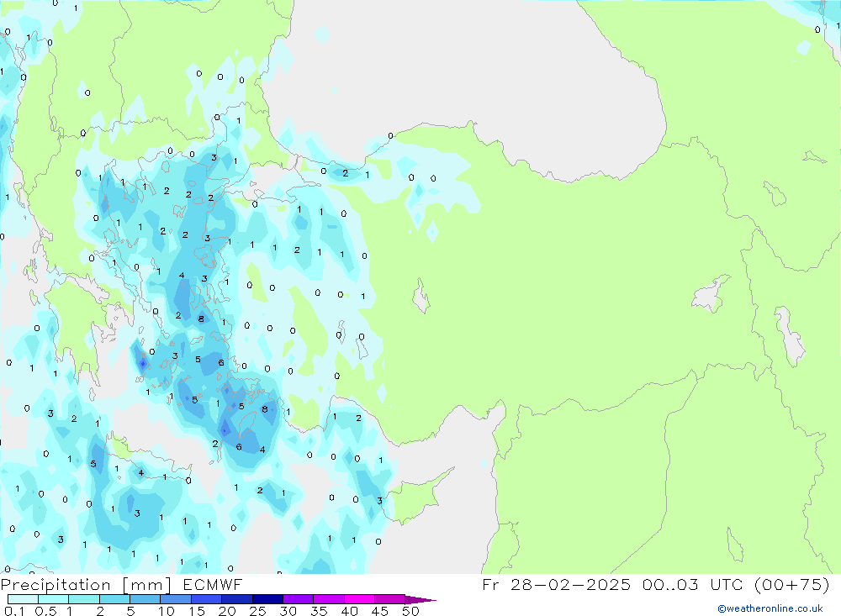
Task: Click the 40–45 mm magenta legend swatch
Action: pyautogui.click(x=359, y=599)
